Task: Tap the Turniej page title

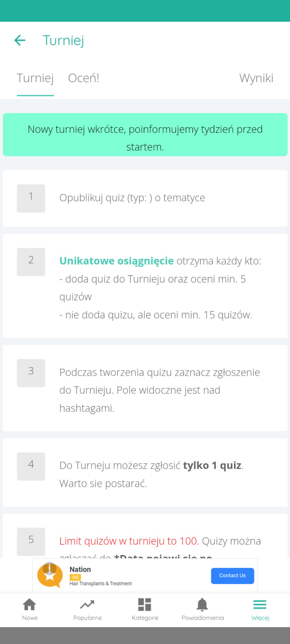Action: tap(63, 40)
